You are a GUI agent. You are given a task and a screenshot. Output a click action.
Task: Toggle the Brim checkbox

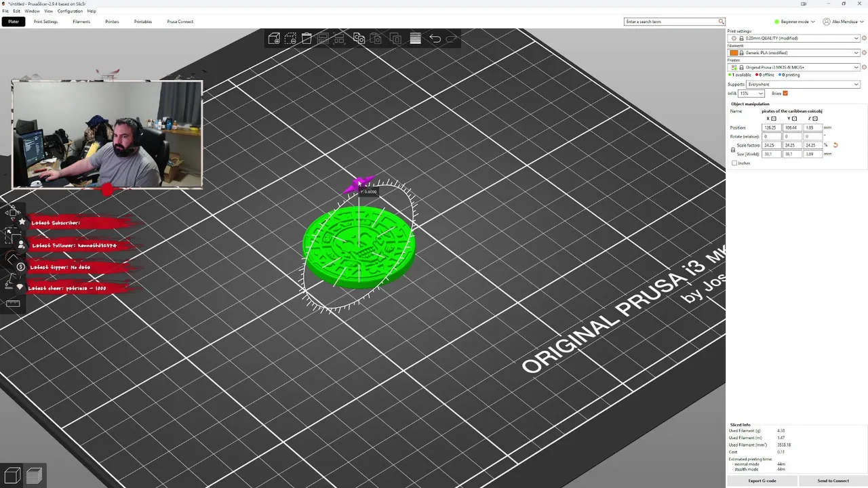pos(785,93)
